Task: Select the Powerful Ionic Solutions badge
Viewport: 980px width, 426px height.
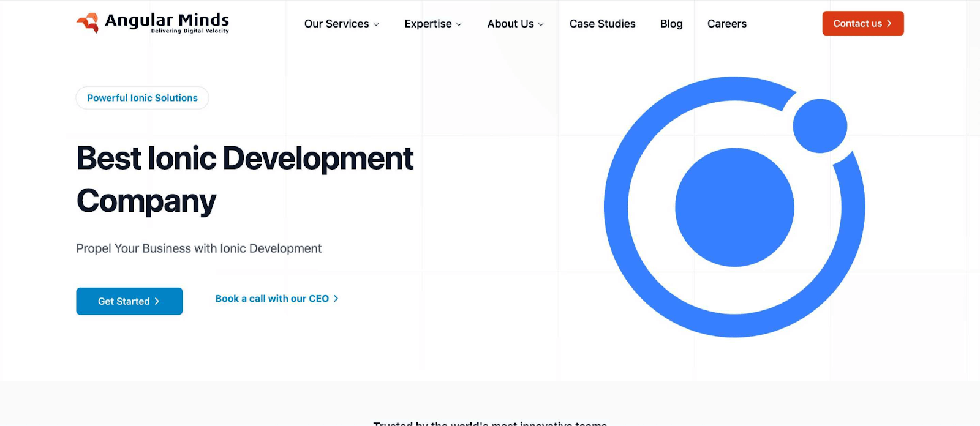Action: [x=142, y=98]
